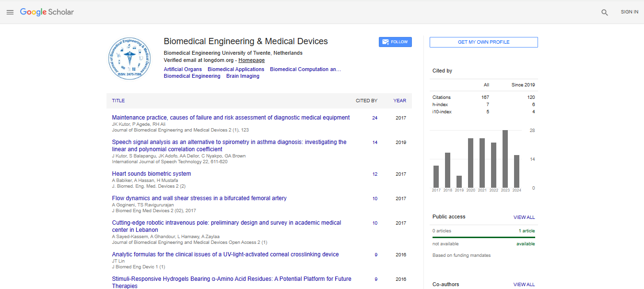Click the green public access progress bar

tap(483, 237)
